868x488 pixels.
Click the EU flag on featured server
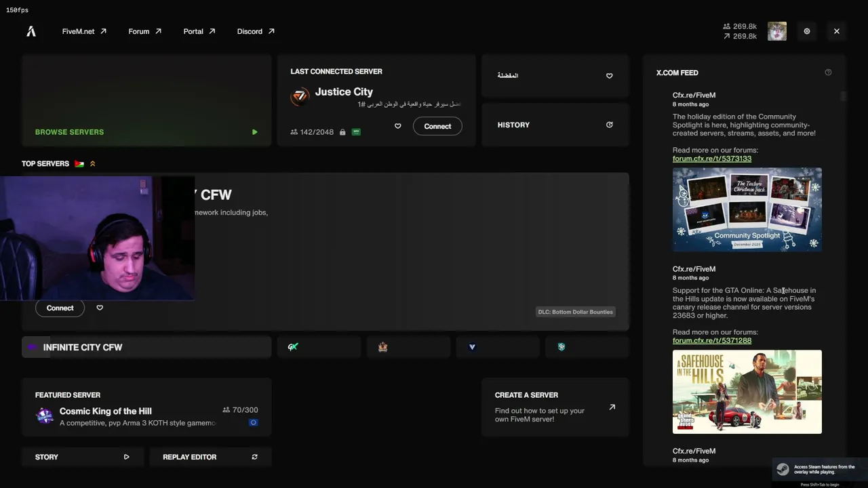253,423
